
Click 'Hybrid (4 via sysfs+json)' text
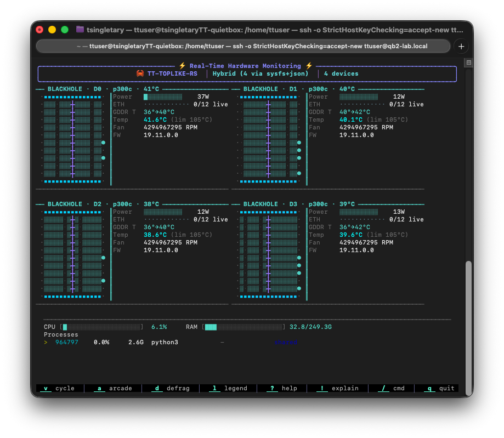pyautogui.click(x=261, y=73)
